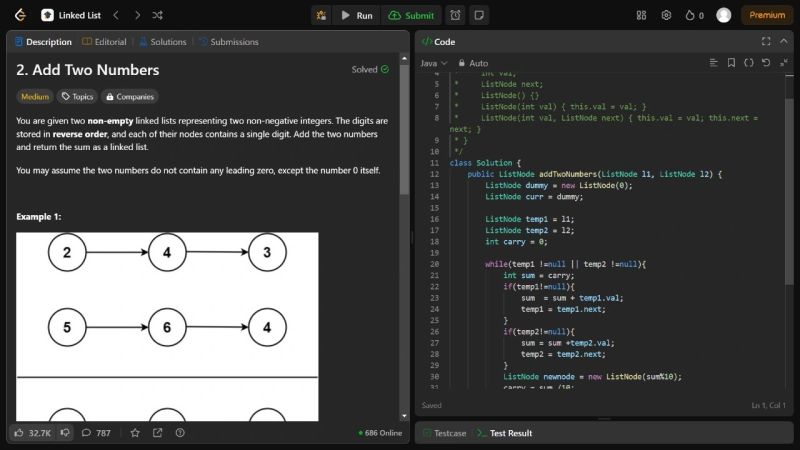Expand the Topics tag
800x450 pixels.
pyautogui.click(x=78, y=96)
